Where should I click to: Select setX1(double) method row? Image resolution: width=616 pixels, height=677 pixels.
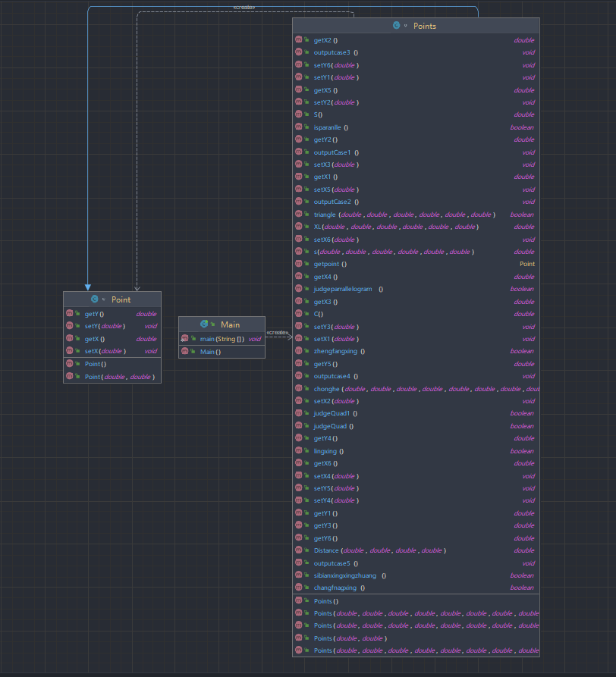coord(416,339)
